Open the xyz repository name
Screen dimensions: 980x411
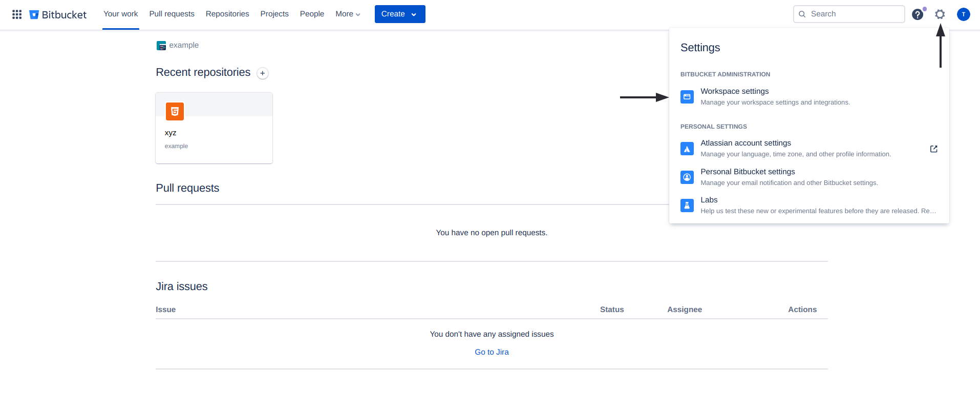coord(171,133)
